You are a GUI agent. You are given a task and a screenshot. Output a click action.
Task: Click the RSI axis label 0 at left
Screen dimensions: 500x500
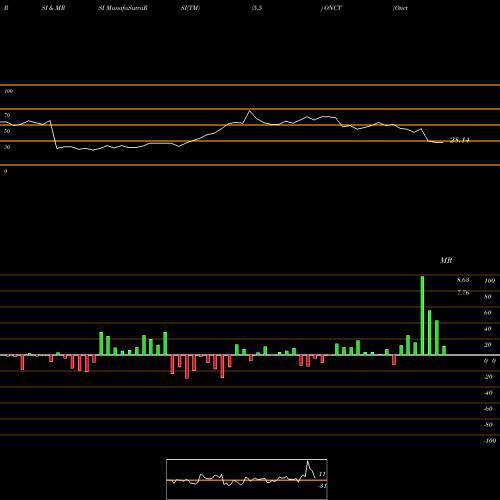(5, 171)
